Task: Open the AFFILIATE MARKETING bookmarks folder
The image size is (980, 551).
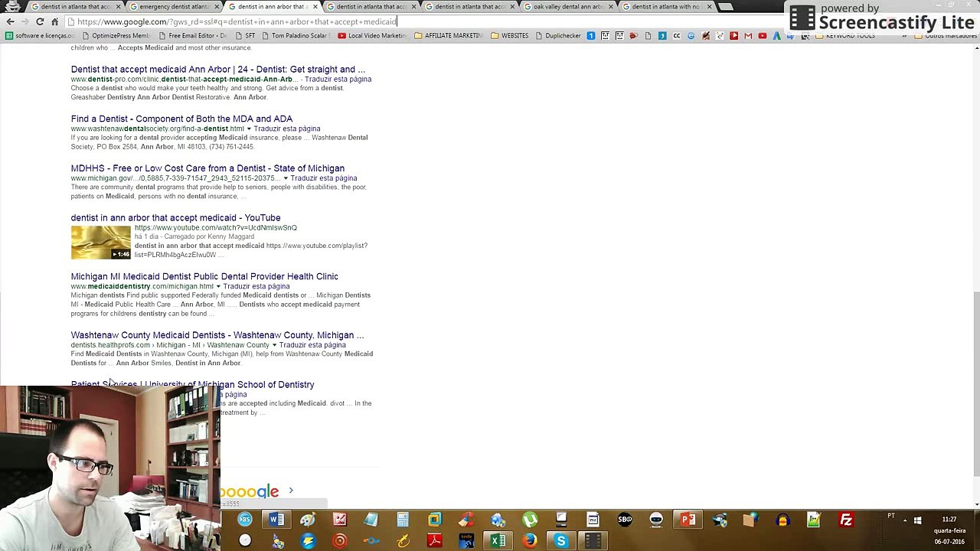Action: [x=449, y=35]
